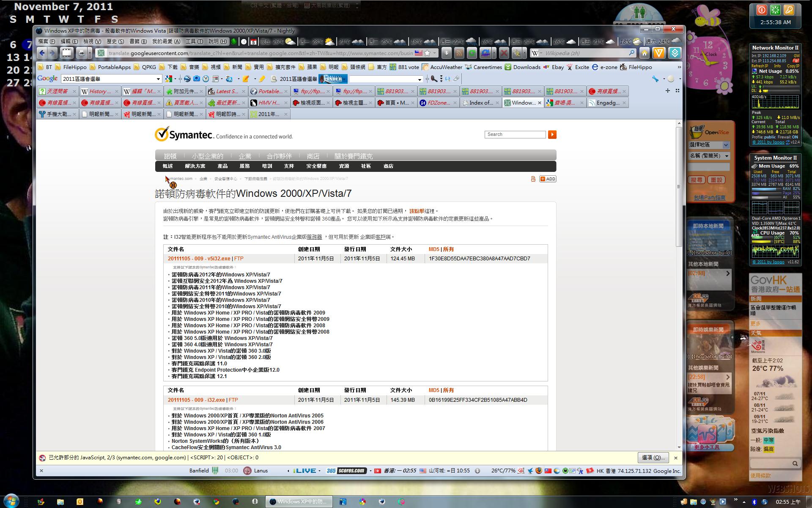Open the 工具 (T) menu
Viewport: 812px width, 508px height.
click(x=194, y=41)
